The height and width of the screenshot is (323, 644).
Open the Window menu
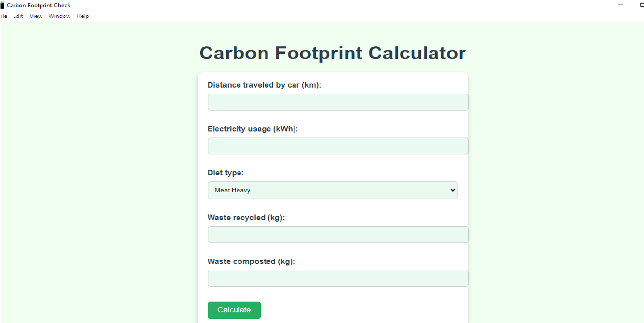coord(59,16)
